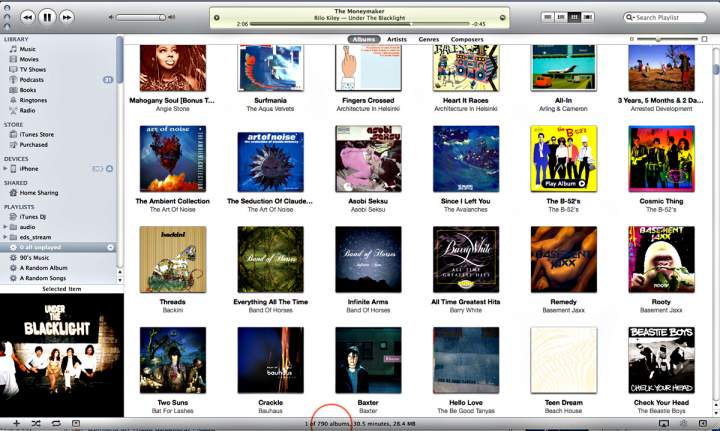
Task: Switch to list view
Action: coord(547,17)
